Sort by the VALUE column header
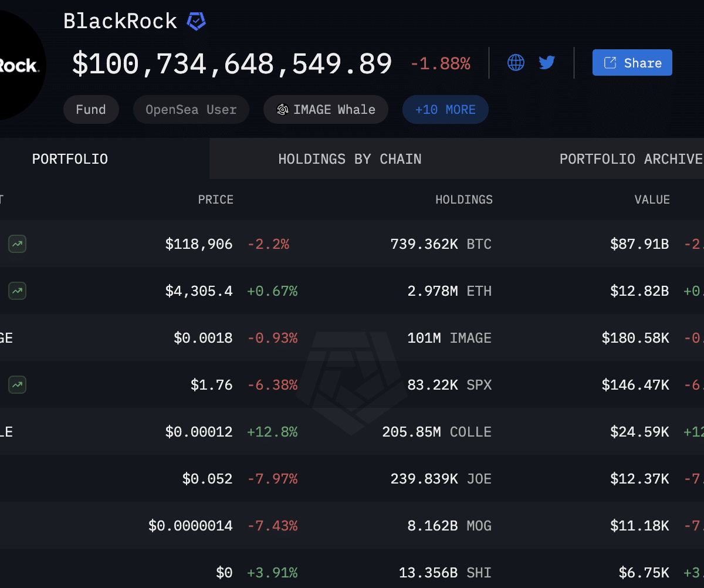The height and width of the screenshot is (588, 704). tap(652, 200)
